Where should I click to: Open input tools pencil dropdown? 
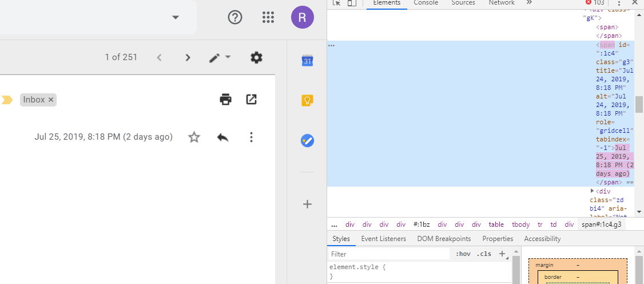(220, 57)
